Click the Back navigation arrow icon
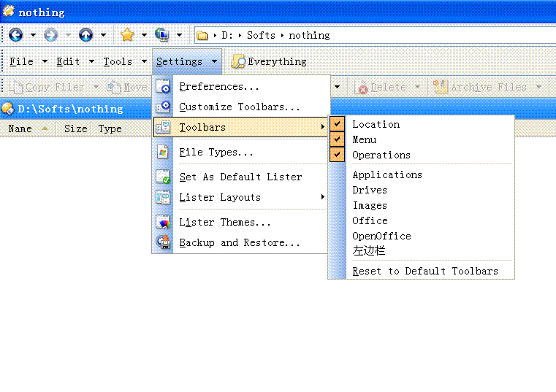556x392 pixels. pos(15,35)
